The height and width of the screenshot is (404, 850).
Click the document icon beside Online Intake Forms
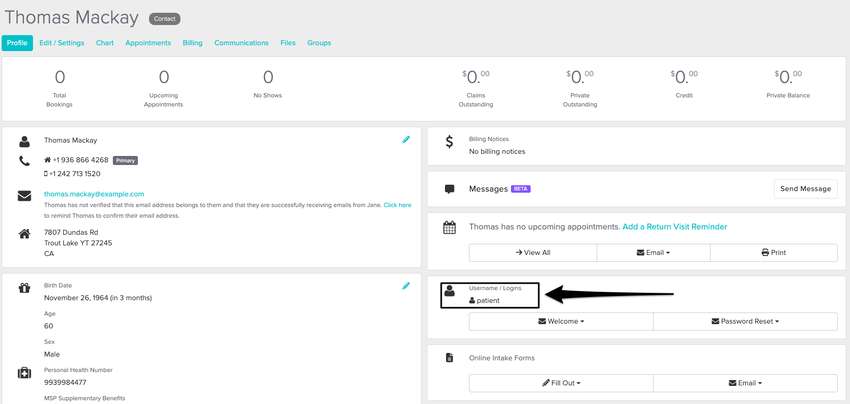click(449, 358)
